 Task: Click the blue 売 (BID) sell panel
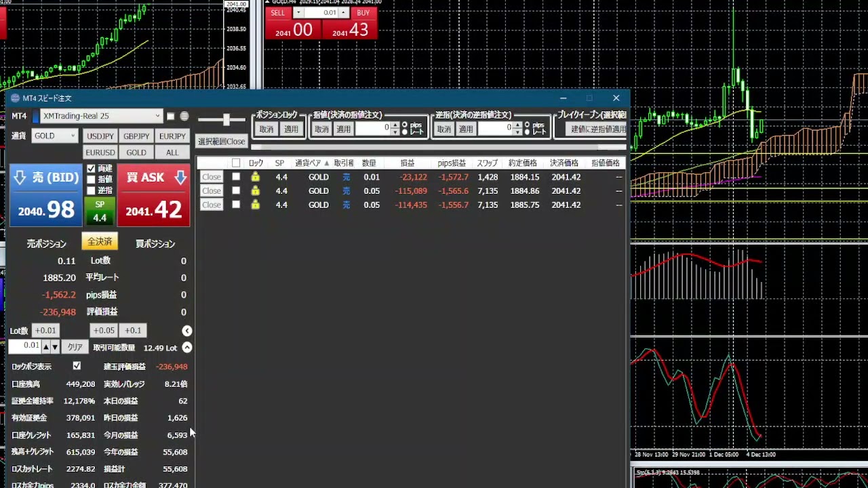tap(45, 195)
